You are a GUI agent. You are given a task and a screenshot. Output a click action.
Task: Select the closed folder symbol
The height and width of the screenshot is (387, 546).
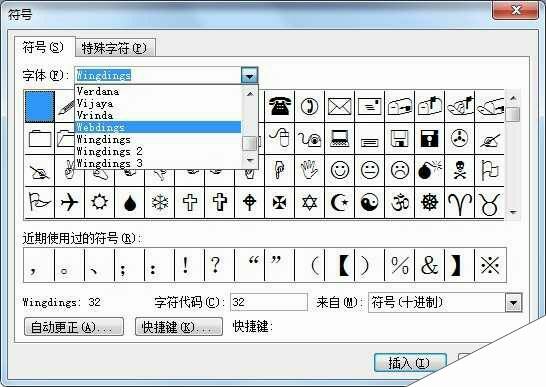(x=39, y=138)
